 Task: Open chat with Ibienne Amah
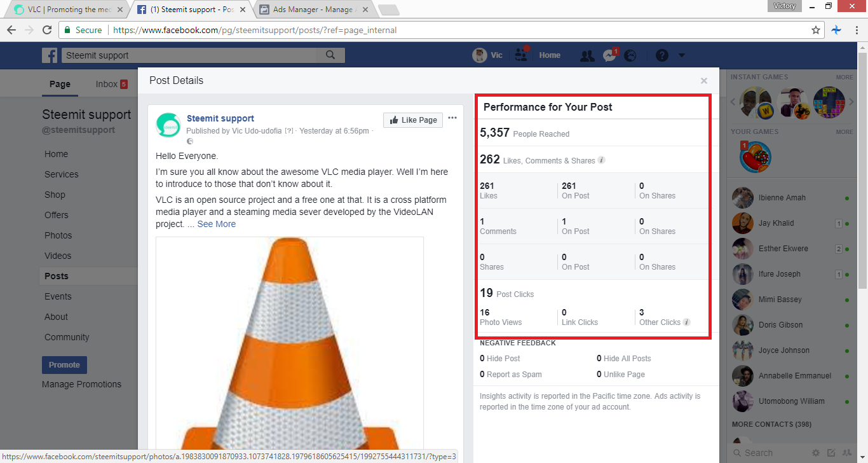click(x=790, y=198)
